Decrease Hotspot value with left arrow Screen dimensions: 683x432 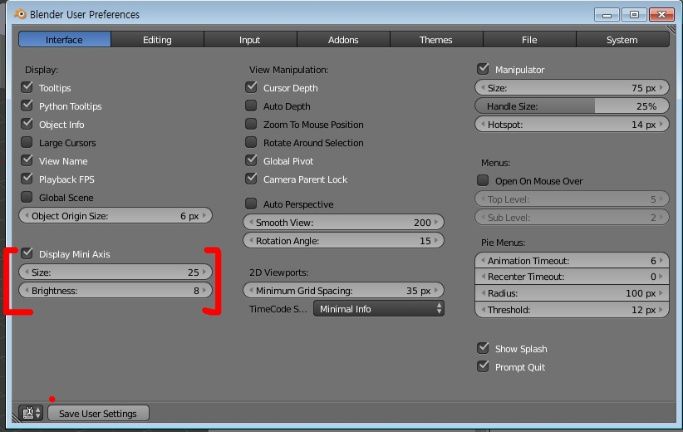[483, 125]
